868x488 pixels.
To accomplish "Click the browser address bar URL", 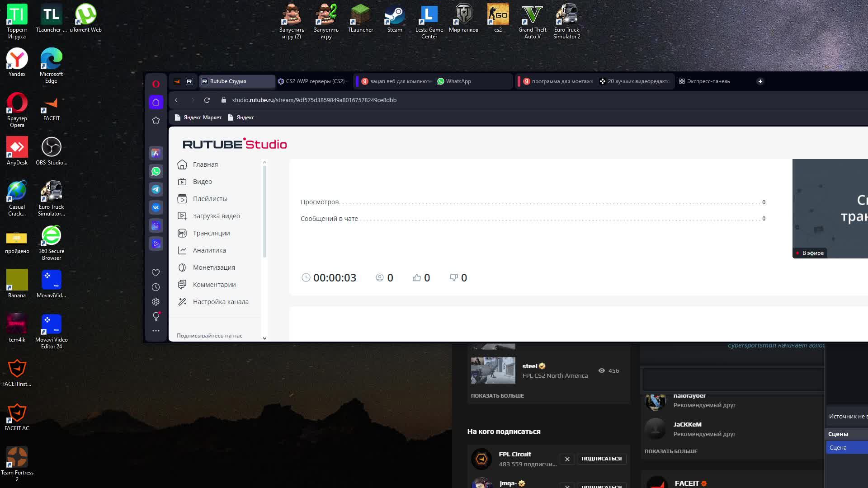I will tap(314, 100).
